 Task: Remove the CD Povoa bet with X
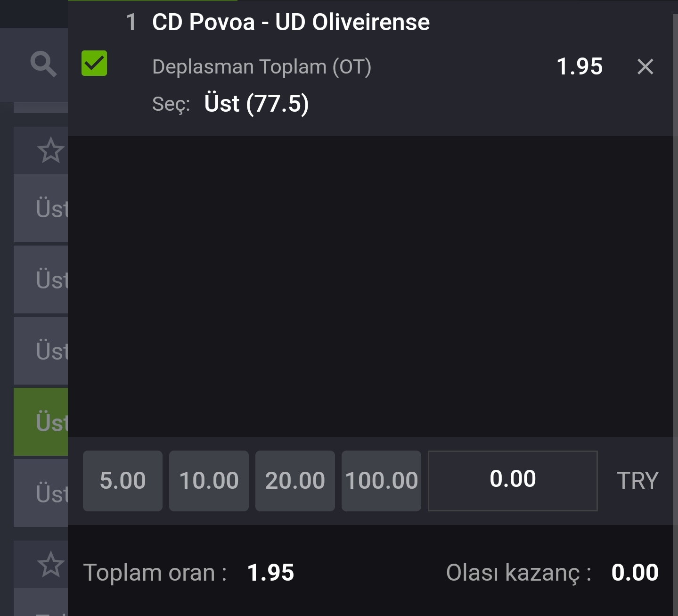645,66
